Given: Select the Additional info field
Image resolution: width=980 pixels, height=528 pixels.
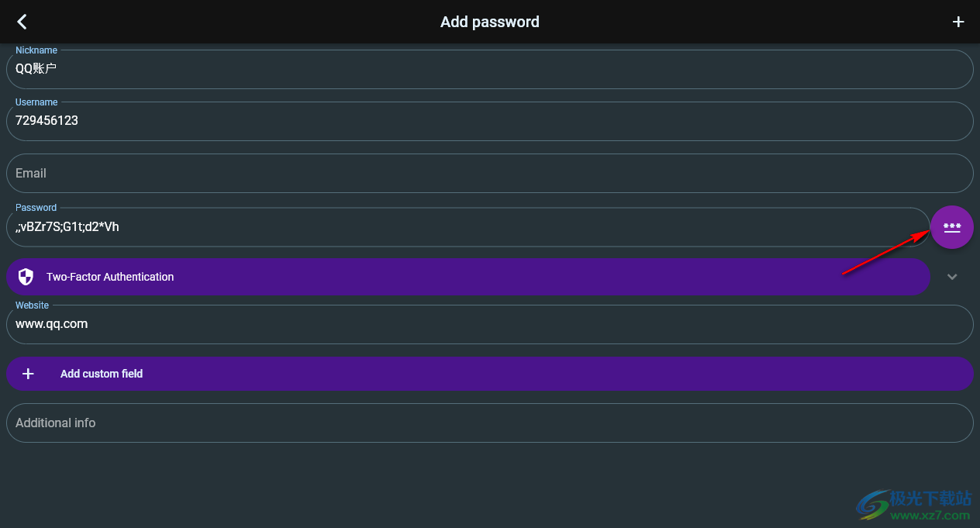Looking at the screenshot, I should pyautogui.click(x=490, y=423).
